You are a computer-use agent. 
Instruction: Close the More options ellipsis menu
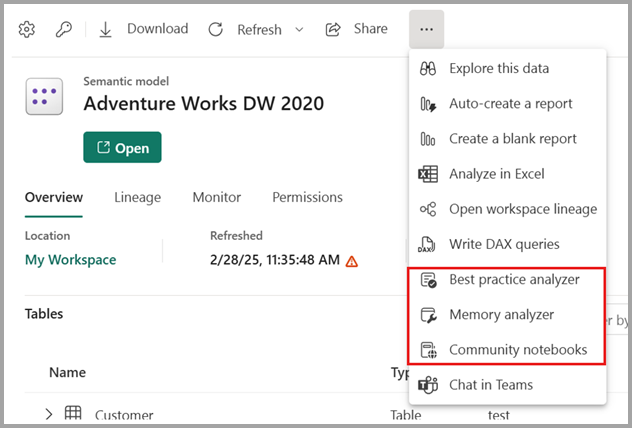[426, 29]
